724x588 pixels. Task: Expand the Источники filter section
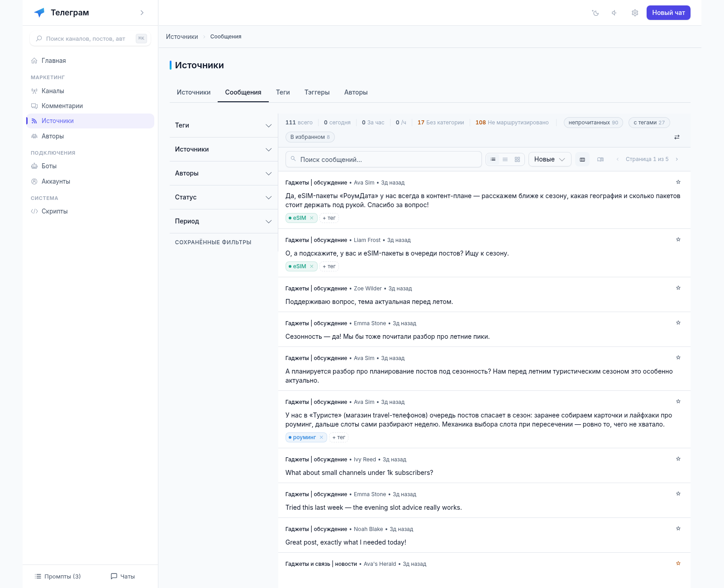(224, 149)
